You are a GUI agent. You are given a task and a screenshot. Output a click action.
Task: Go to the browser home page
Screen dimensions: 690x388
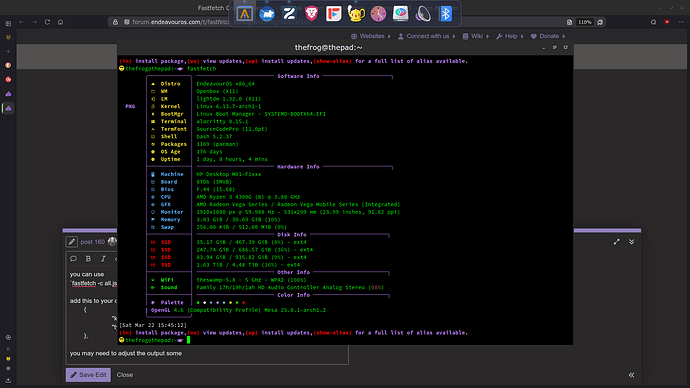pyautogui.click(x=60, y=22)
